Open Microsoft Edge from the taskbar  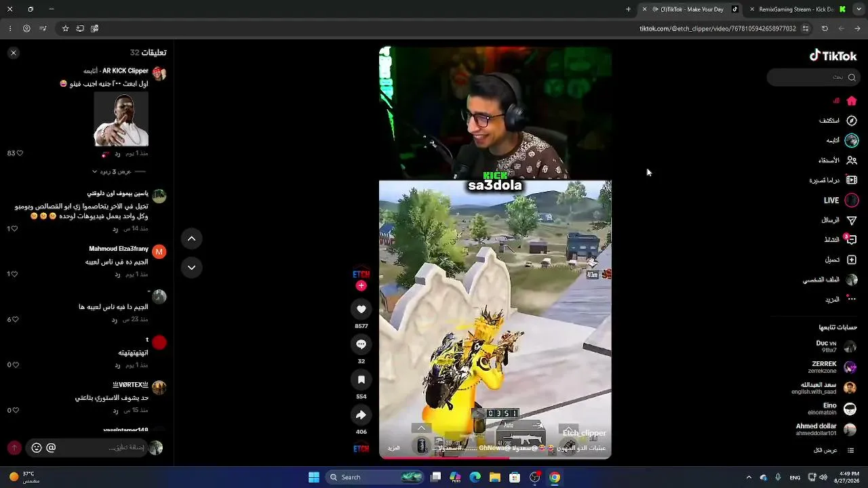coord(475,477)
